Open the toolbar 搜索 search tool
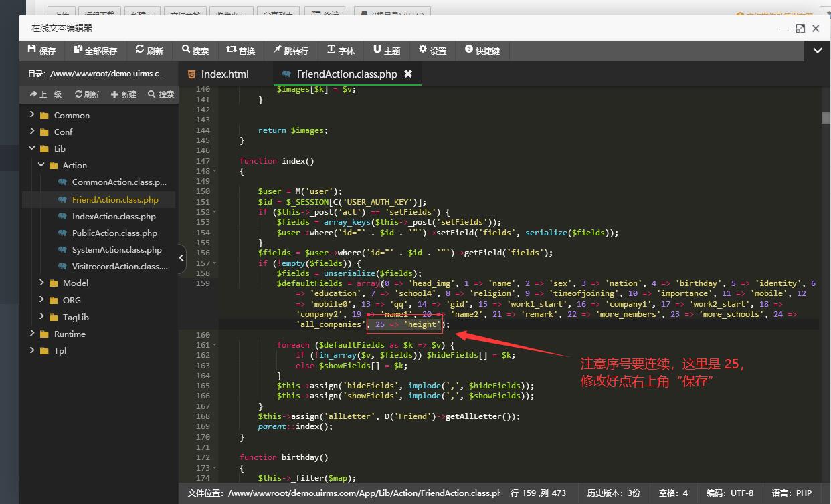Image resolution: width=831 pixels, height=504 pixels. [x=195, y=51]
